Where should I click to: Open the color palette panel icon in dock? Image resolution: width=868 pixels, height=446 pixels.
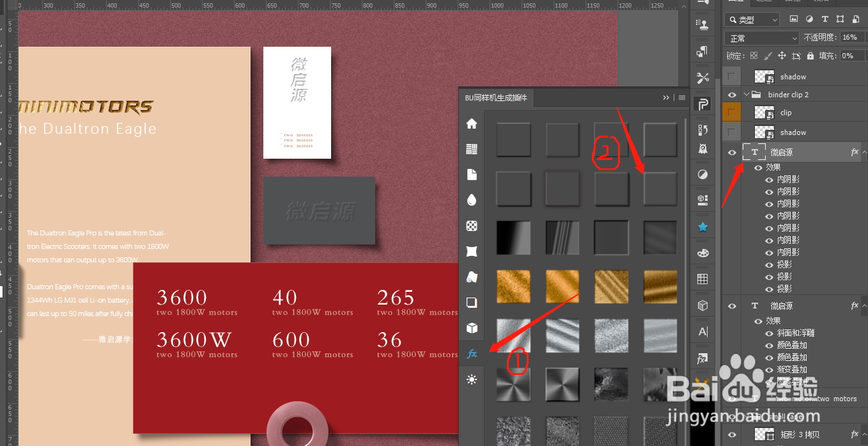pos(703,253)
